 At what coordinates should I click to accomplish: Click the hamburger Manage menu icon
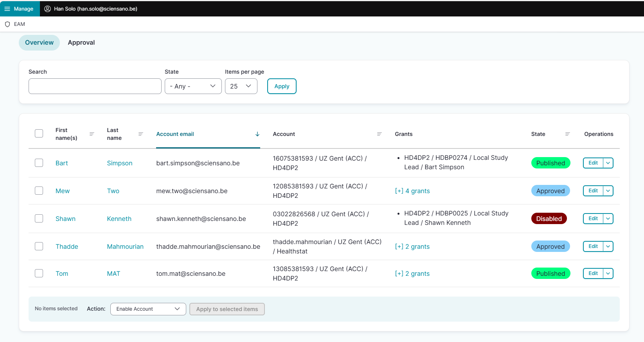click(7, 9)
